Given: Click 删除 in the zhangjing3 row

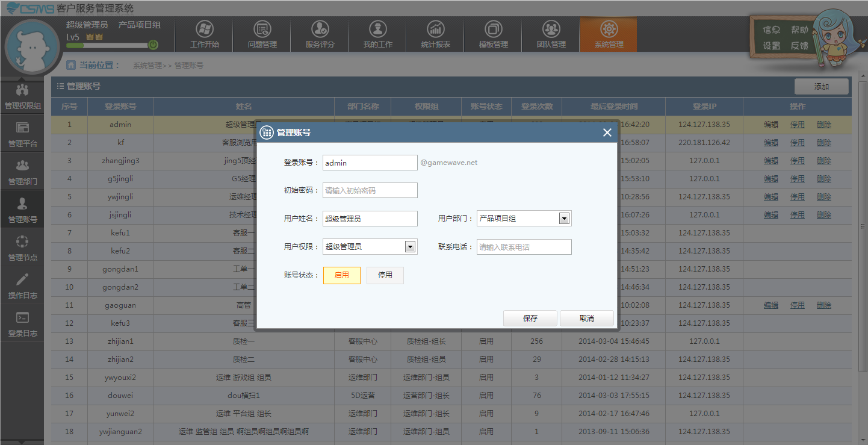Looking at the screenshot, I should pos(824,161).
